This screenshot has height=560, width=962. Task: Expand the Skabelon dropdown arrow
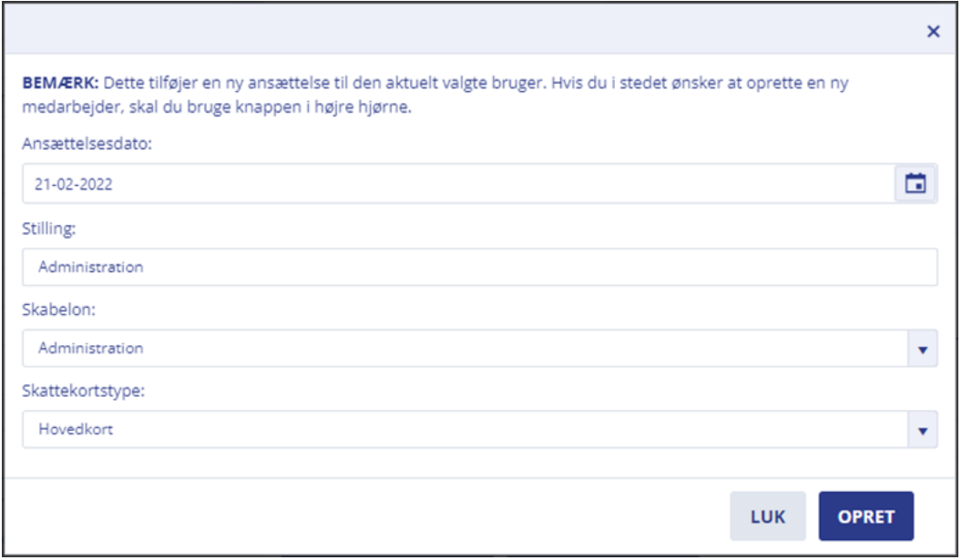tap(922, 349)
